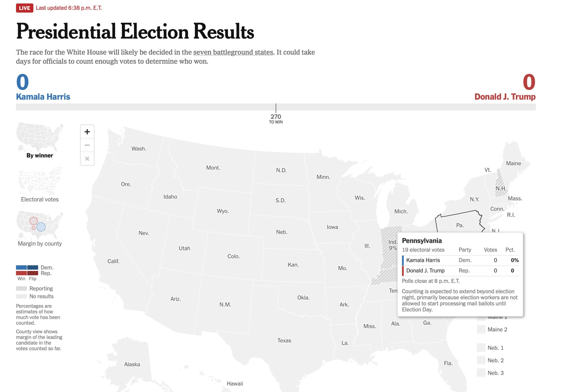
Task: Select Texas on the map
Action: point(284,340)
